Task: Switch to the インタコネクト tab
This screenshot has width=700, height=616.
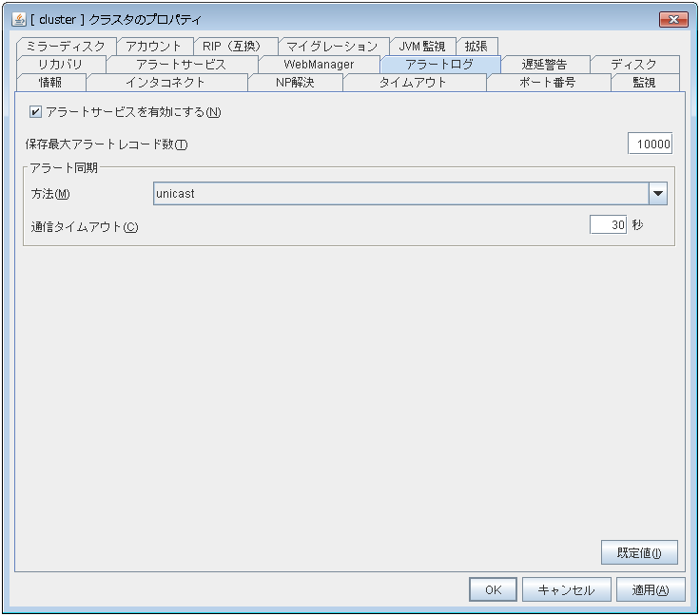Action: click(x=165, y=83)
